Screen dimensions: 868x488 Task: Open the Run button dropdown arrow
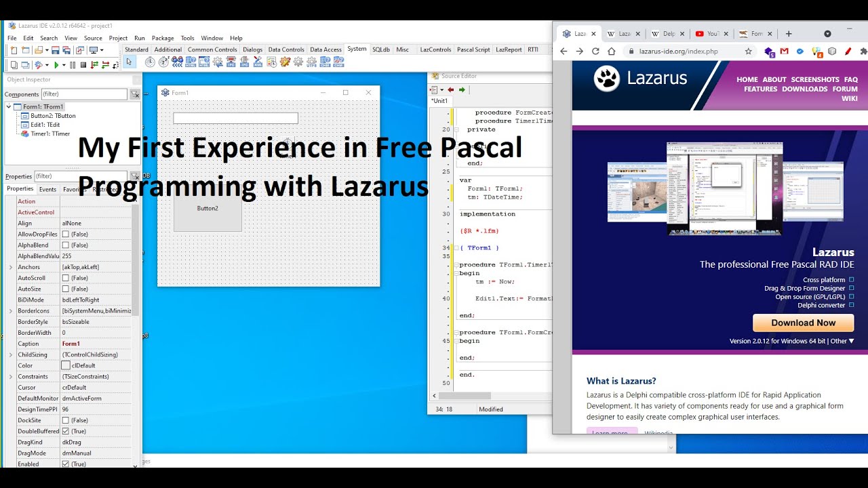click(x=64, y=65)
